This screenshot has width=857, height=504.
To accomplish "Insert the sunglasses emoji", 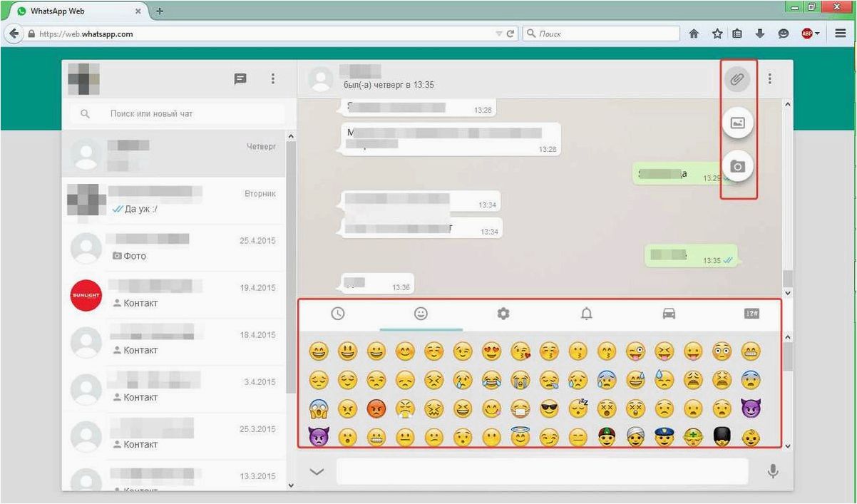I will pyautogui.click(x=549, y=409).
